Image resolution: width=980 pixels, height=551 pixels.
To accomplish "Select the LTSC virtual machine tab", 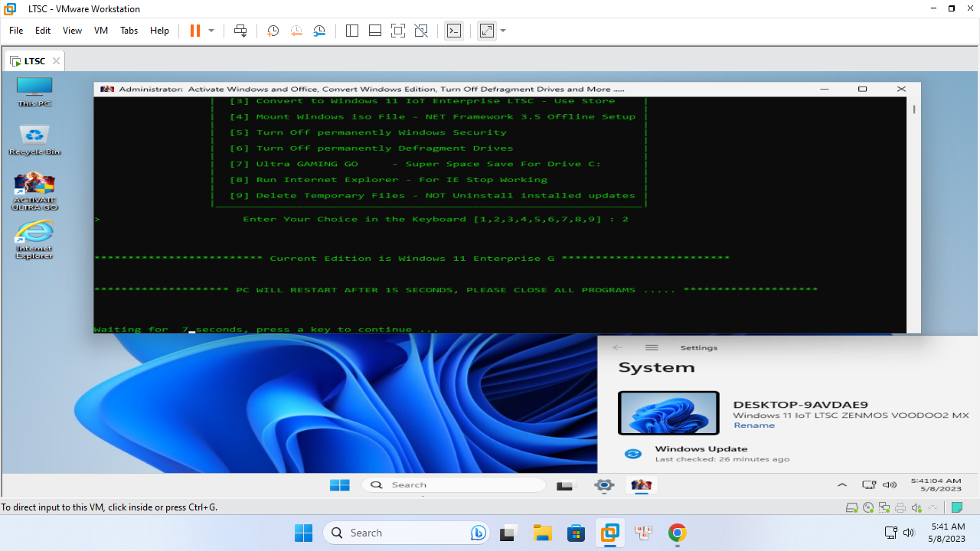I will [x=34, y=60].
